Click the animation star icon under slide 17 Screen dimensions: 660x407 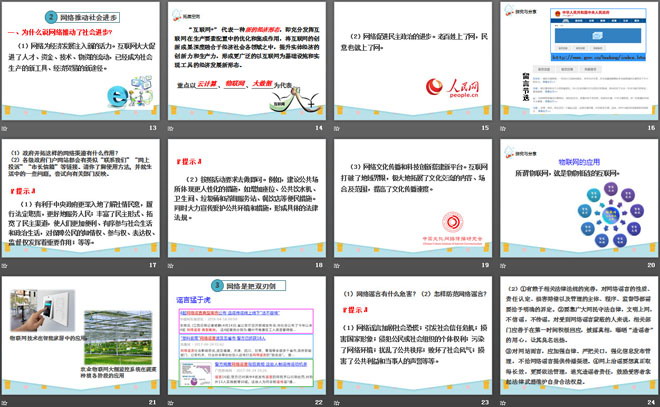[5, 266]
